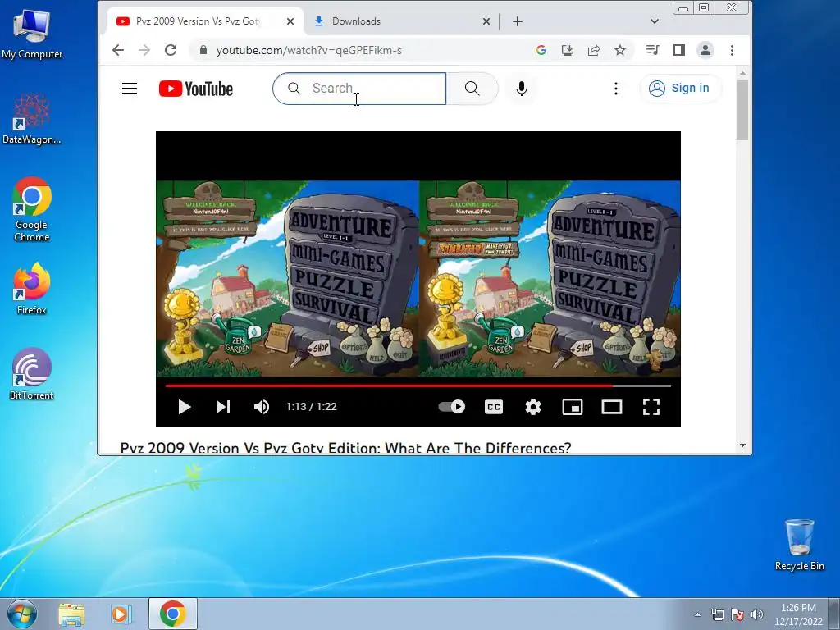Image resolution: width=840 pixels, height=630 pixels.
Task: Open tab search chevron
Action: (654, 21)
